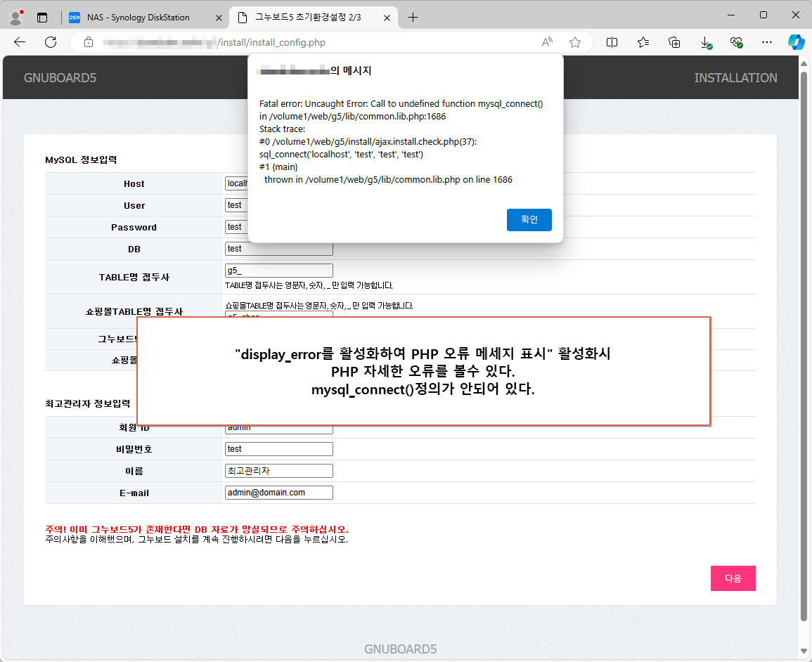Click the GNUBOARD5 header logo text

click(60, 77)
